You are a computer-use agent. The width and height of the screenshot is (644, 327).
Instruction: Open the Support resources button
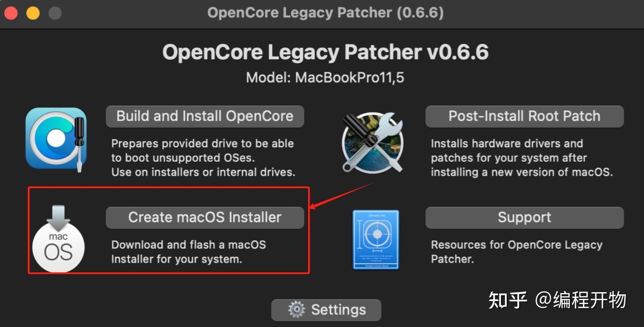coord(524,218)
